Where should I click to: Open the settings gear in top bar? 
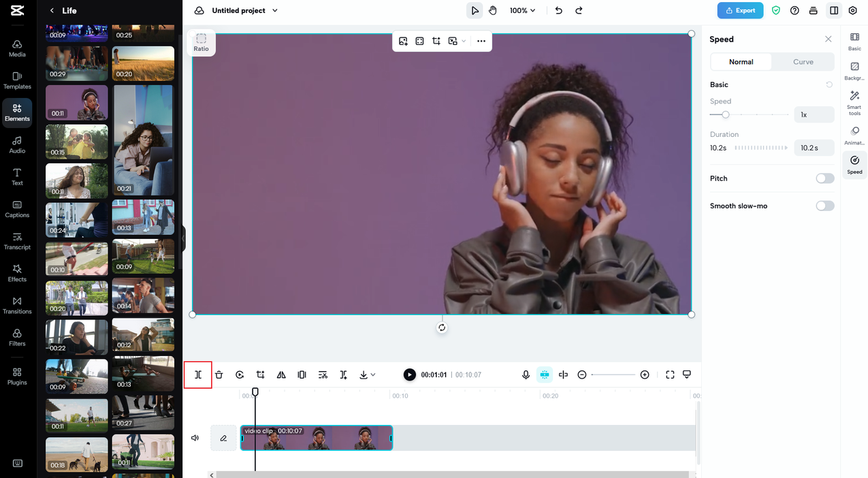pos(853,10)
